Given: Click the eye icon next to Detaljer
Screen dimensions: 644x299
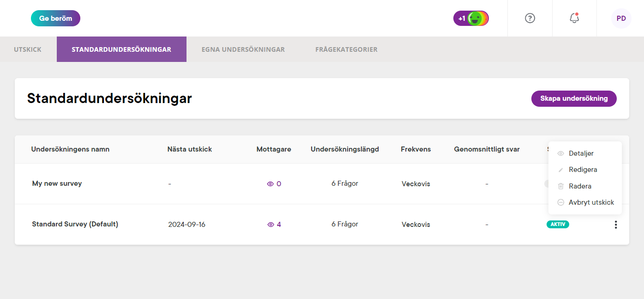Looking at the screenshot, I should 561,153.
